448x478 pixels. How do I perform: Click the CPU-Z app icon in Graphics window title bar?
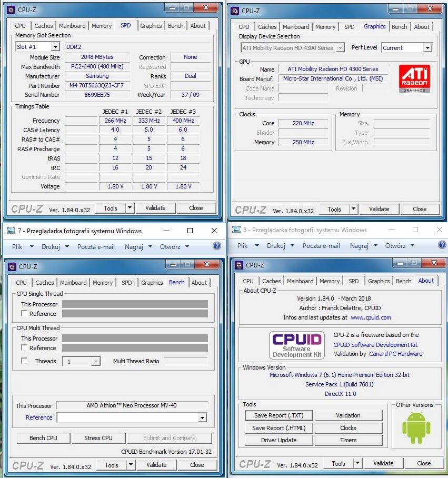[x=235, y=11]
